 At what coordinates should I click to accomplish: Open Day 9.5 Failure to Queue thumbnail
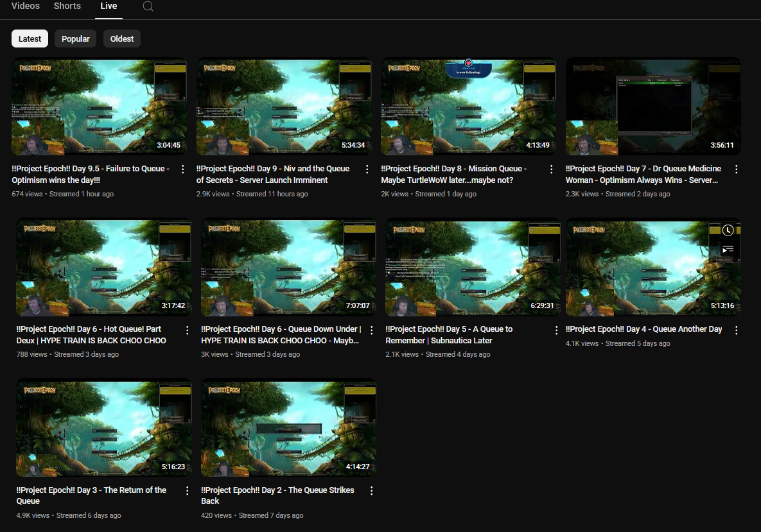pyautogui.click(x=99, y=107)
